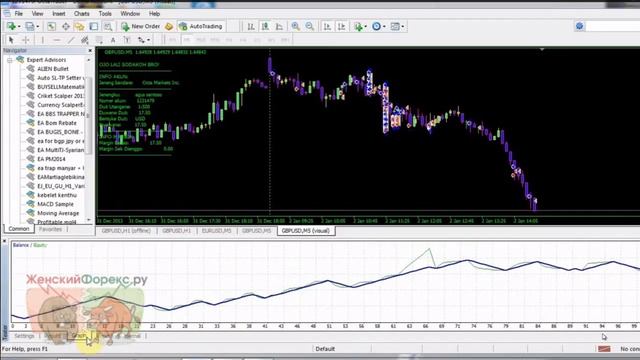Toggle the Market Watch window icon
The height and width of the screenshot is (360, 640).
(x=51, y=27)
